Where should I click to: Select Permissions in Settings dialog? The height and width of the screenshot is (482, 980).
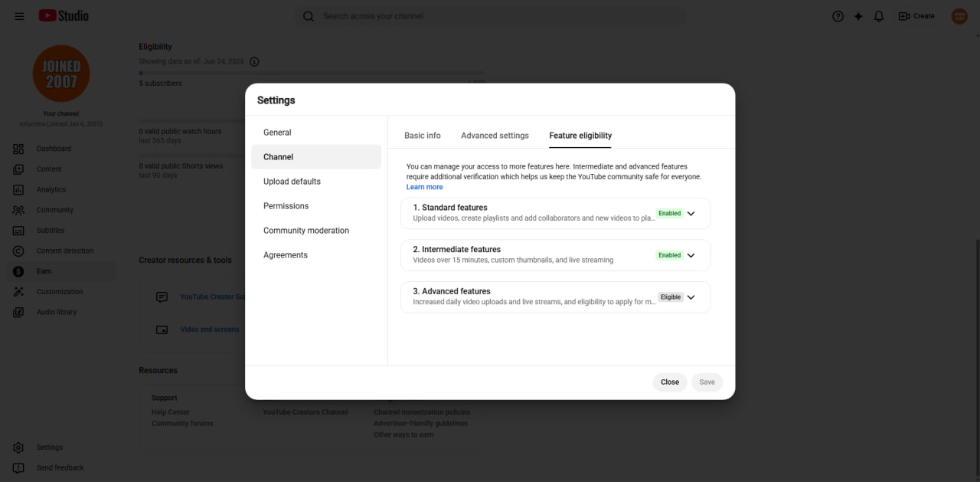click(316, 206)
